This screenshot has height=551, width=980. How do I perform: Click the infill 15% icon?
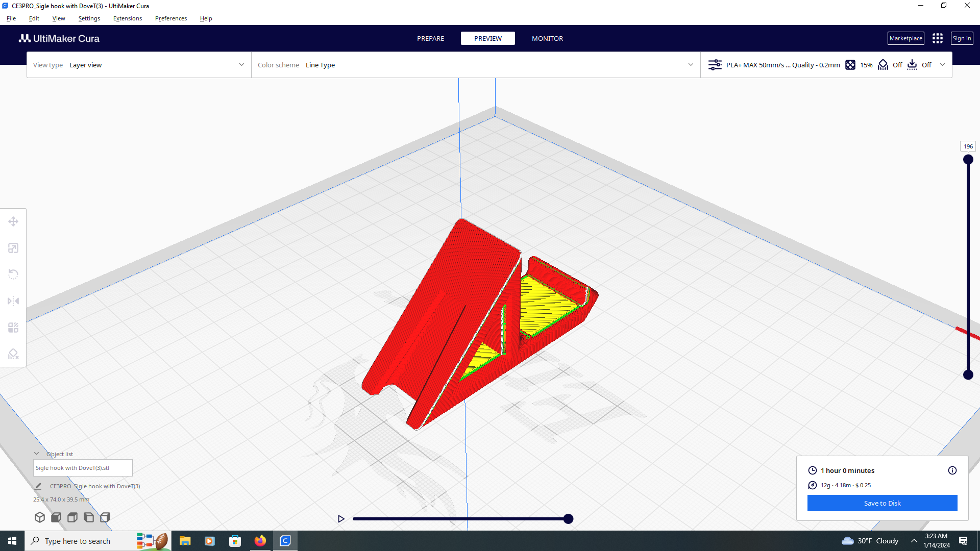click(x=850, y=65)
